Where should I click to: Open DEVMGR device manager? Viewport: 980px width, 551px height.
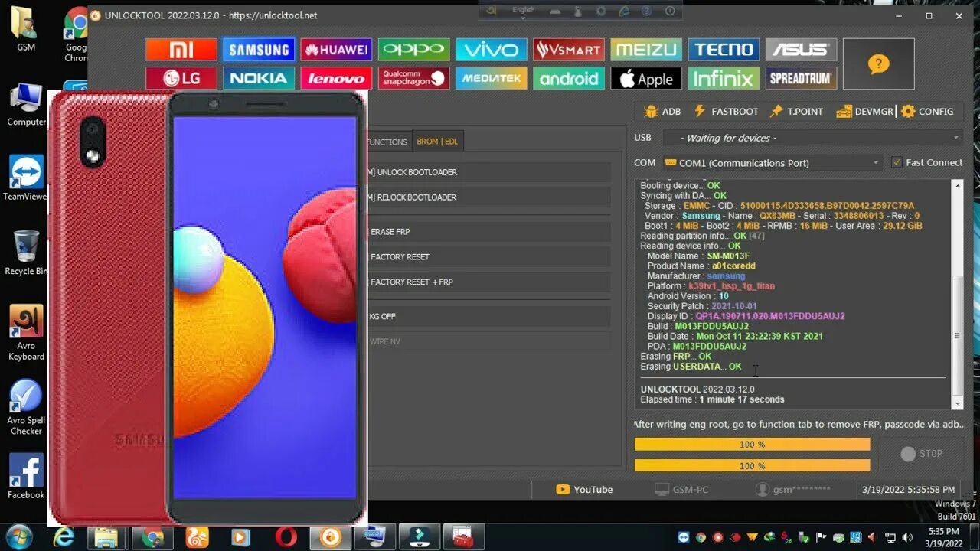click(x=865, y=112)
